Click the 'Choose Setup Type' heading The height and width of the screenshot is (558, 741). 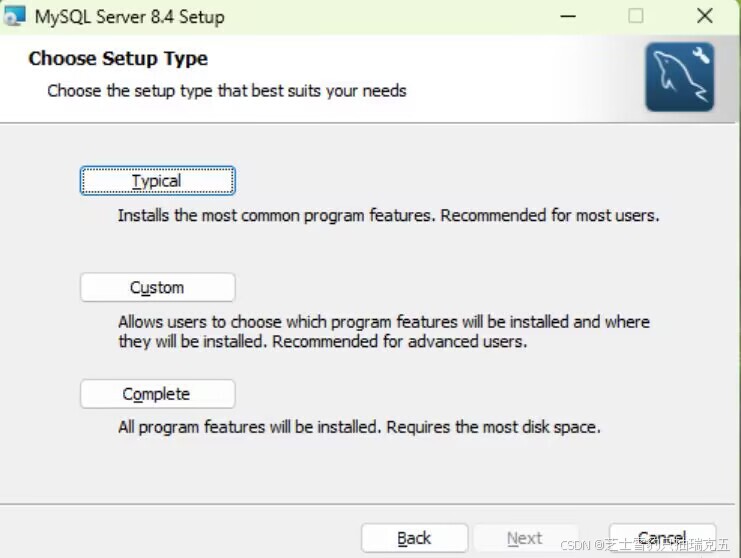pyautogui.click(x=118, y=59)
